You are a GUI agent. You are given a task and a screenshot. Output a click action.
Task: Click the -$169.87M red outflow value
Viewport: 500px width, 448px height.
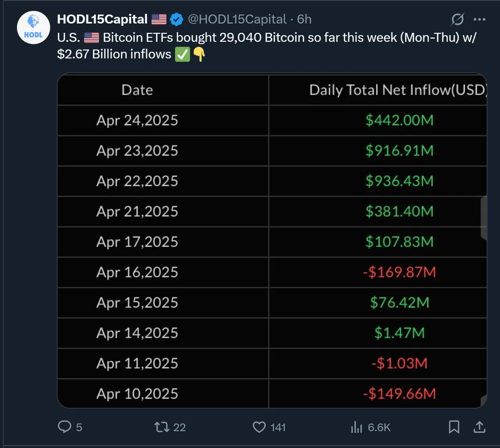click(400, 272)
